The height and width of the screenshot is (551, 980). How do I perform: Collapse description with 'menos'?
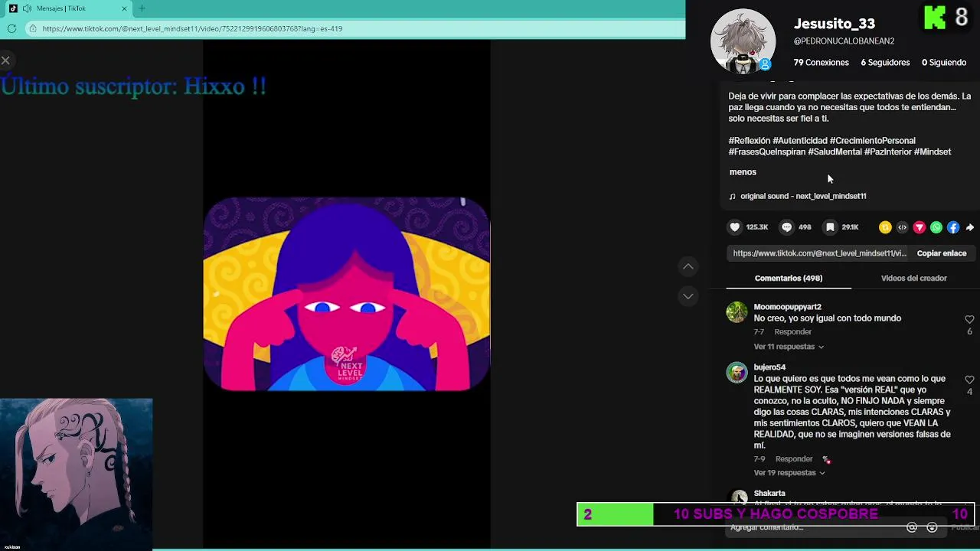pyautogui.click(x=743, y=172)
